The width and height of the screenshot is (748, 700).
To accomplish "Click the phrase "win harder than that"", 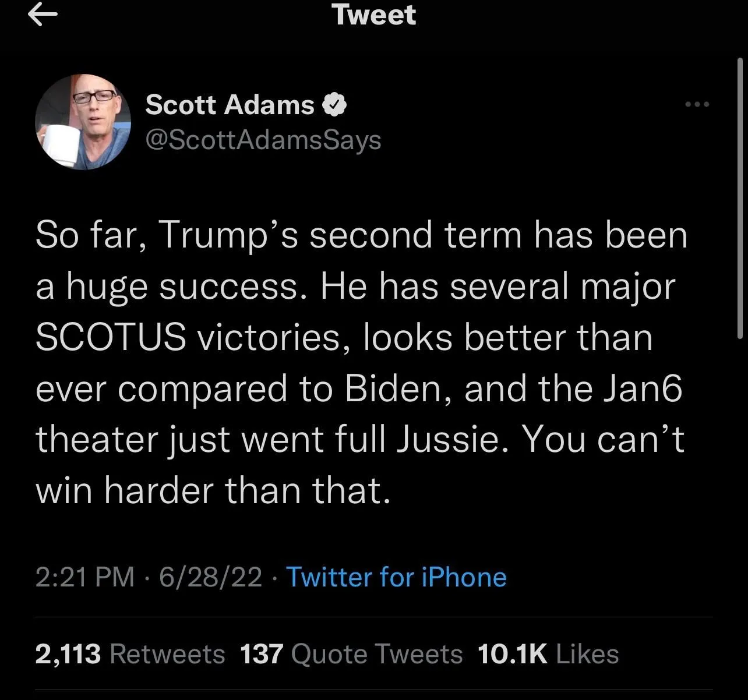I will click(x=212, y=490).
